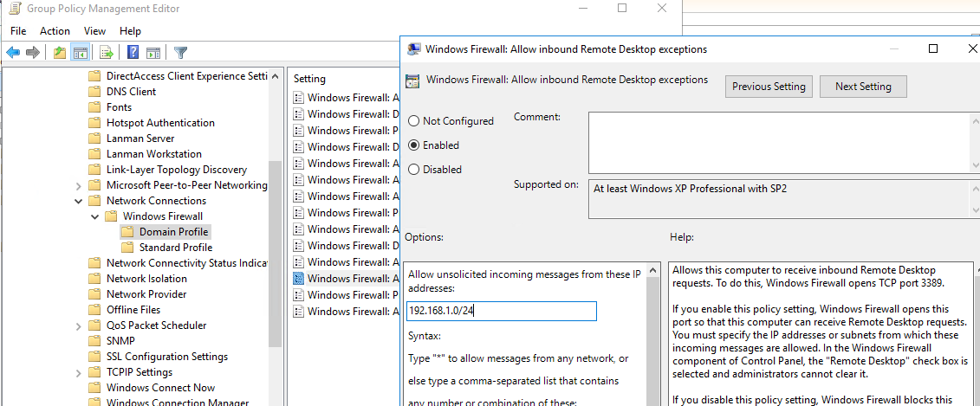Open Help with the blue question-mark icon
The height and width of the screenshot is (406, 980).
point(133,53)
